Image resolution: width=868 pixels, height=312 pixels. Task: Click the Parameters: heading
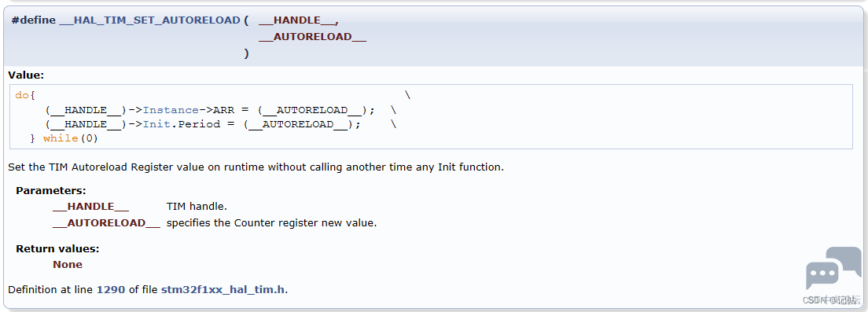pyautogui.click(x=51, y=191)
